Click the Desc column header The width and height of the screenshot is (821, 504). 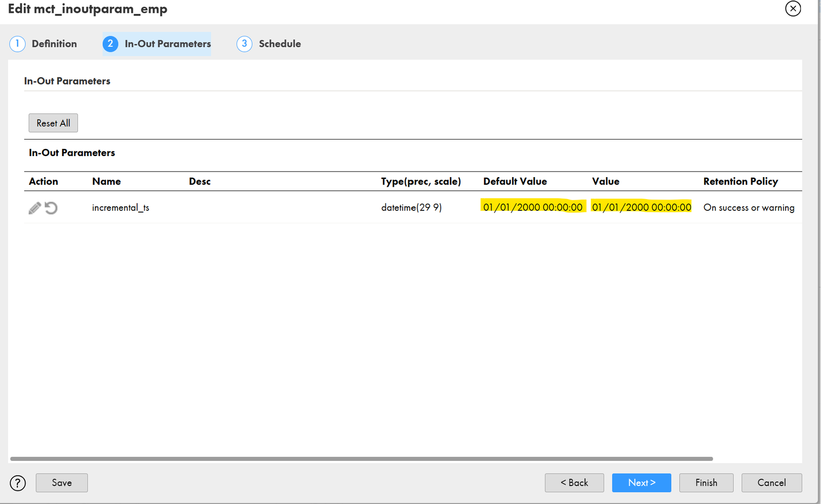[x=200, y=181]
